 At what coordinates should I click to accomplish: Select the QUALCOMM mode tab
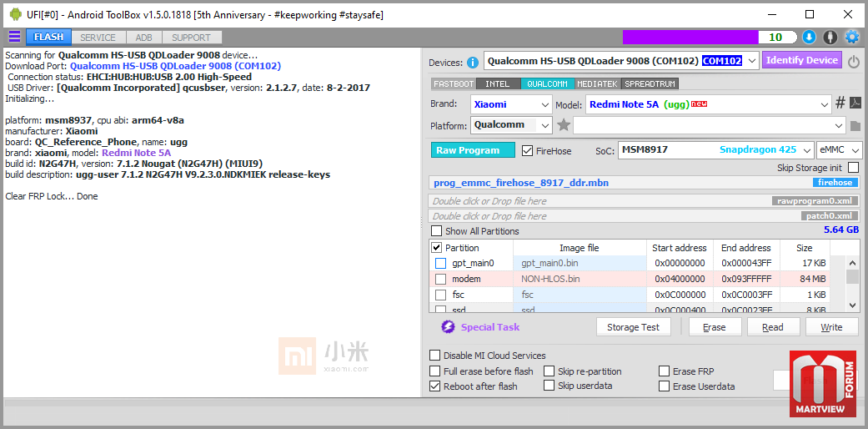pos(548,83)
